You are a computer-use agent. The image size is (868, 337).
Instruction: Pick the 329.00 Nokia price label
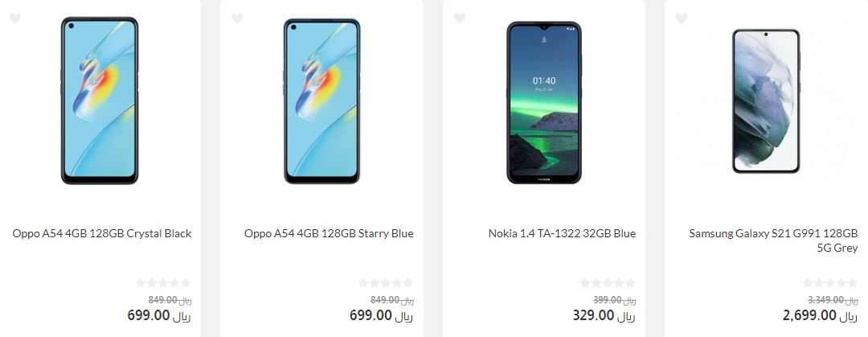click(604, 315)
